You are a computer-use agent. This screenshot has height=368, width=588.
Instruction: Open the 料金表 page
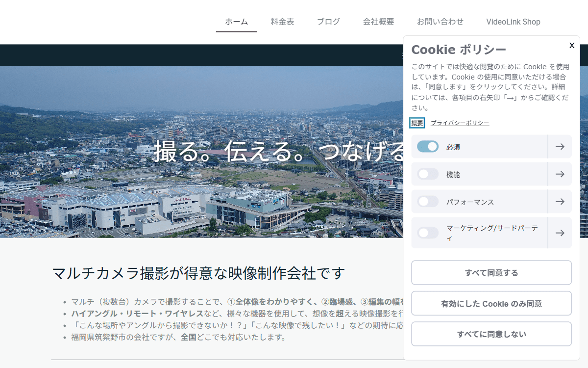pyautogui.click(x=282, y=22)
